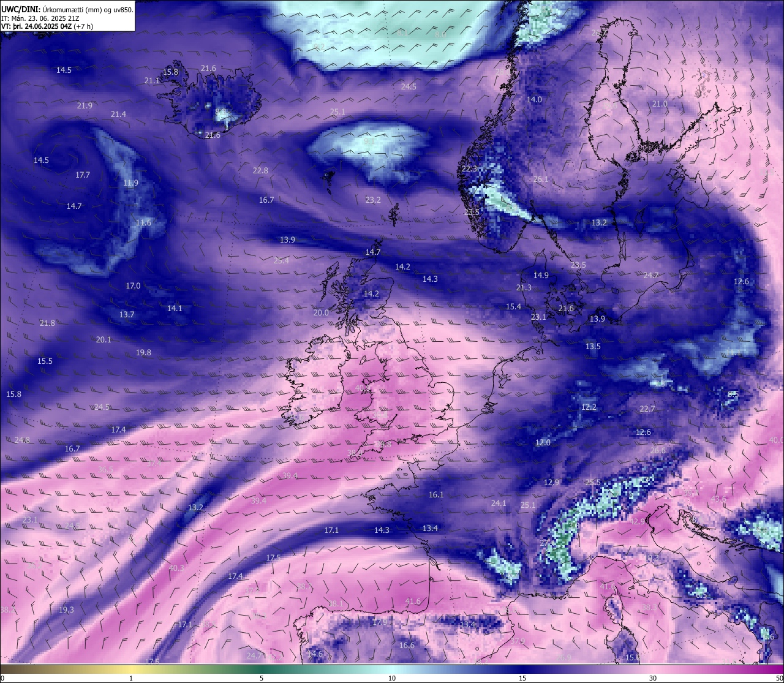Click the map value '16.6' over Spain
784x683 pixels.
tap(407, 646)
